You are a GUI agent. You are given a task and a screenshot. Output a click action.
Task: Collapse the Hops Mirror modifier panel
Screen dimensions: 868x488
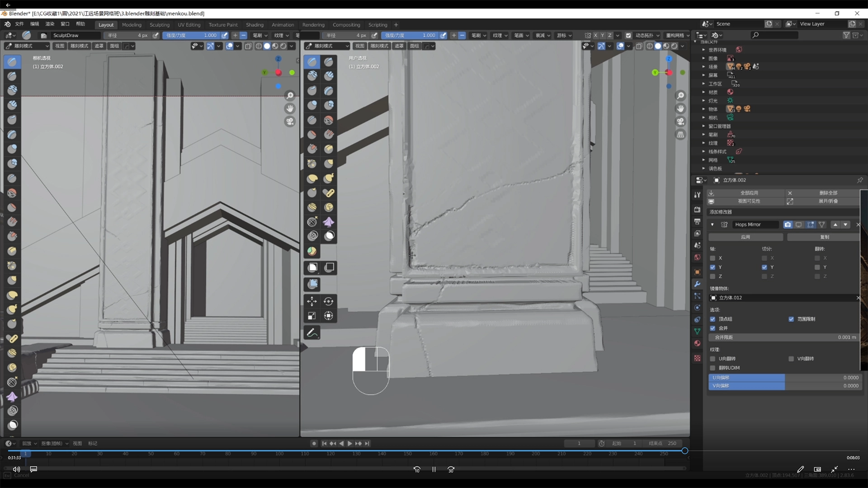coord(712,225)
